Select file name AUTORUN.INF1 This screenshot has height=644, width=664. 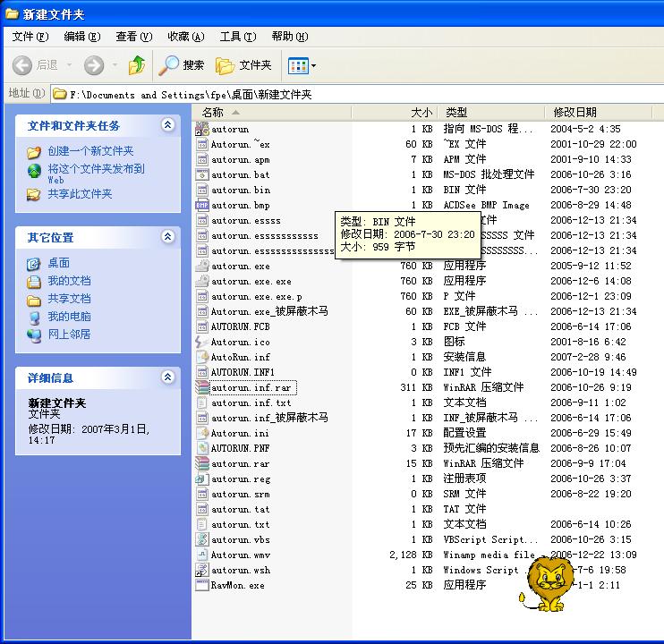[x=243, y=372]
